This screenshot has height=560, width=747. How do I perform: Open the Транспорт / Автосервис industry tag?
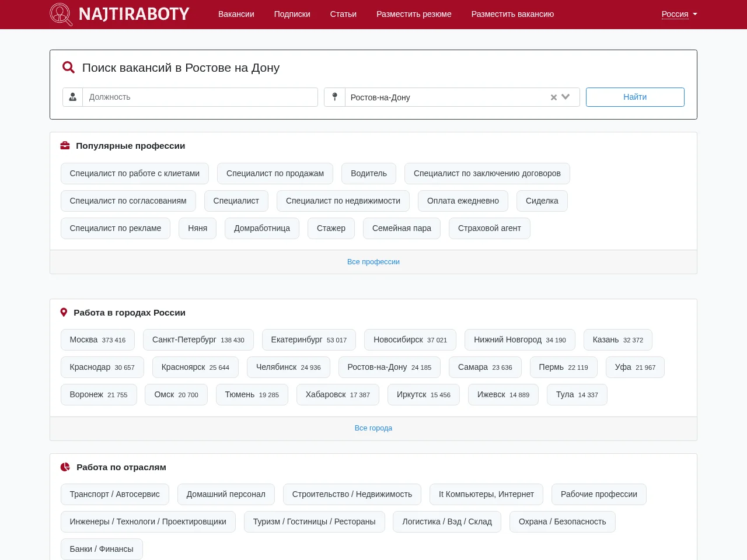(115, 494)
